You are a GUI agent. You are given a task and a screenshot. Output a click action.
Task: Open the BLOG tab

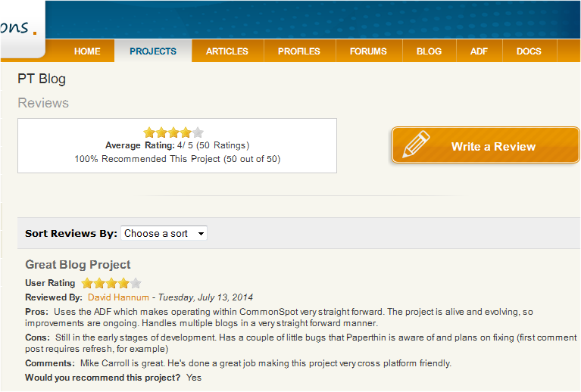(429, 51)
